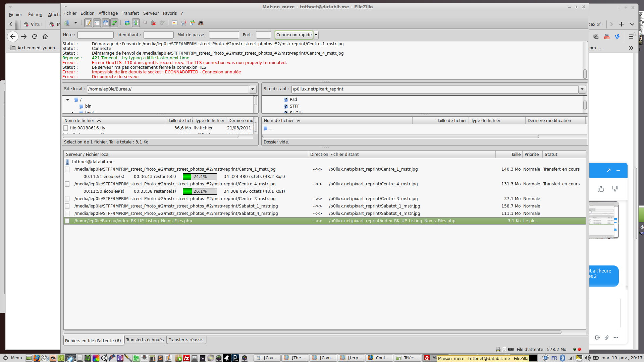The height and width of the screenshot is (362, 644).
Task: Switch to Transferts échoués tab
Action: click(x=145, y=340)
